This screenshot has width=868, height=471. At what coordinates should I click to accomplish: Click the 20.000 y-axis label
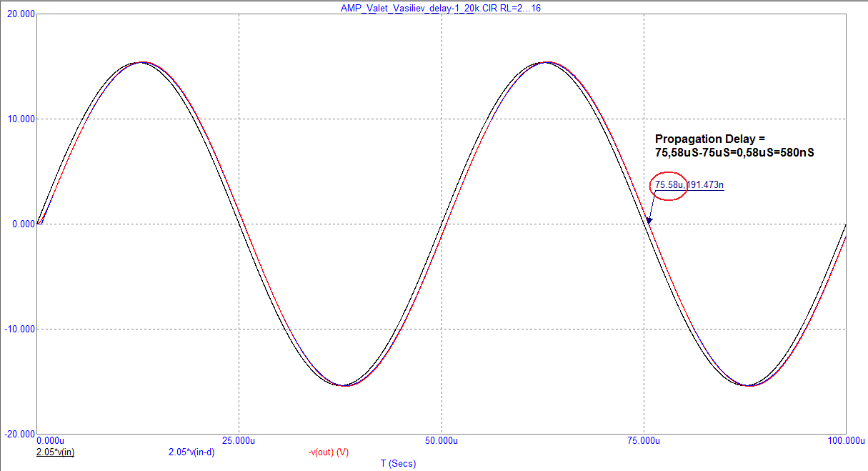[20, 14]
